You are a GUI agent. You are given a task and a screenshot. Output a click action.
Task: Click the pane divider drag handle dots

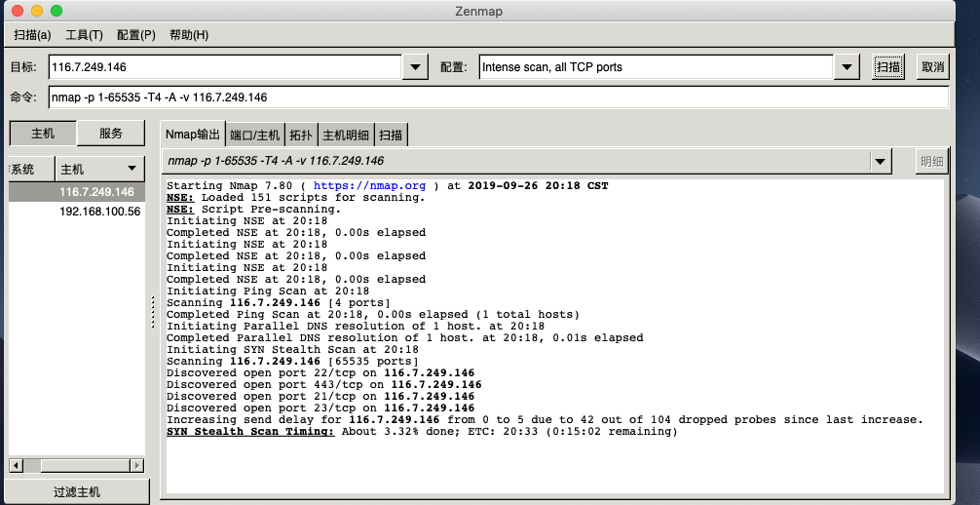154,312
